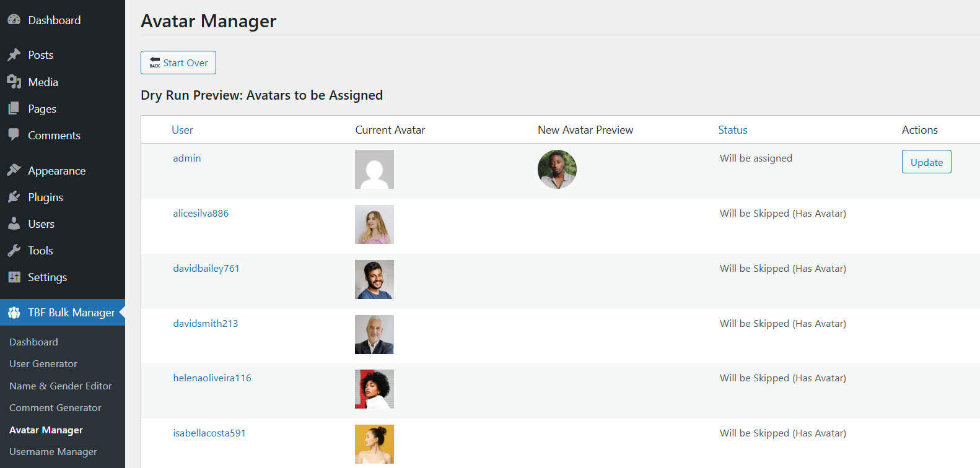The image size is (980, 468).
Task: Click the Posts pushpin icon
Action: (x=14, y=55)
